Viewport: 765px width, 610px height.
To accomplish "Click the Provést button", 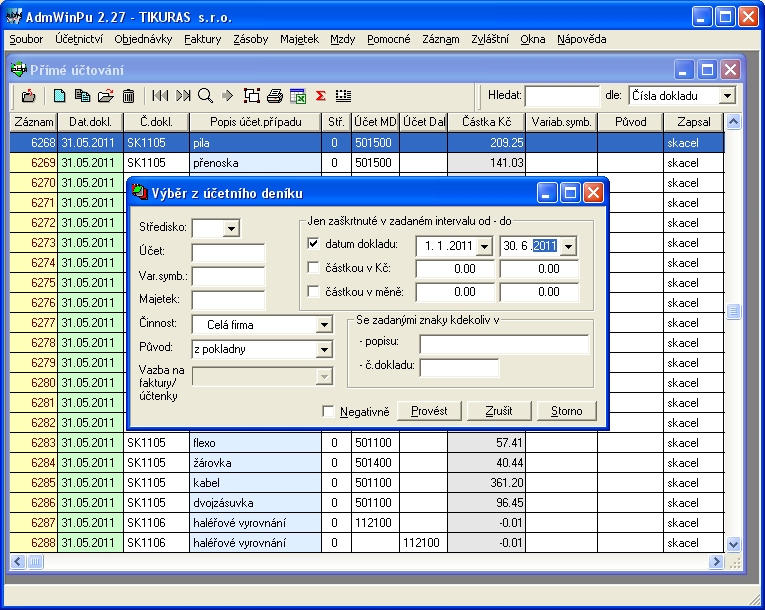I will click(x=429, y=411).
